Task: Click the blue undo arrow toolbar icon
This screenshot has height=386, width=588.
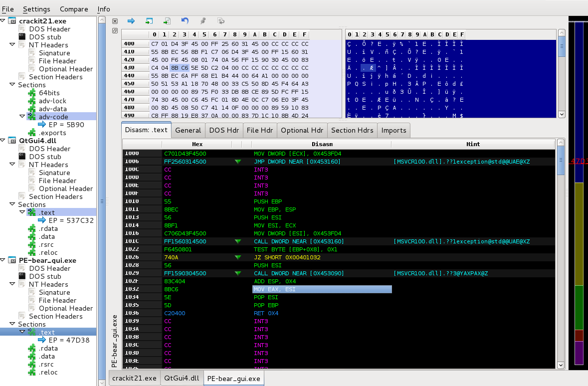Action: [185, 21]
